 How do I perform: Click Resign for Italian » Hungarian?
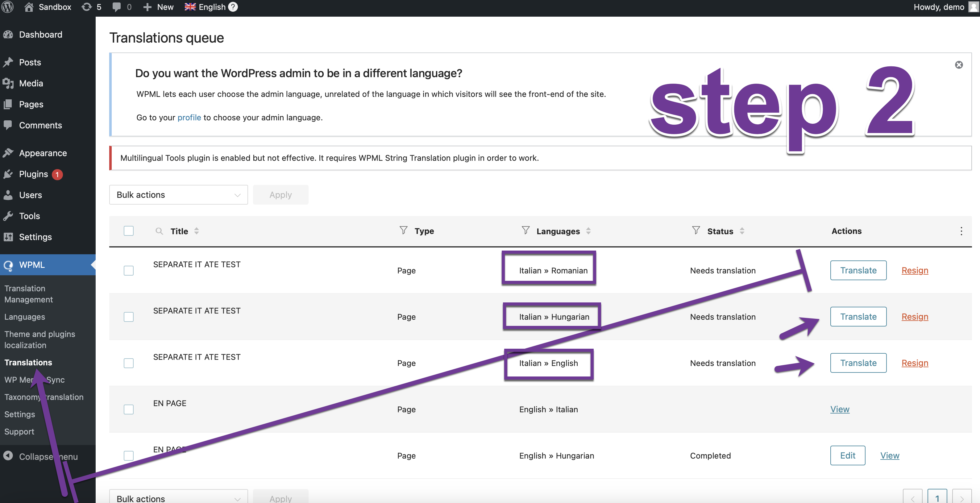tap(915, 317)
